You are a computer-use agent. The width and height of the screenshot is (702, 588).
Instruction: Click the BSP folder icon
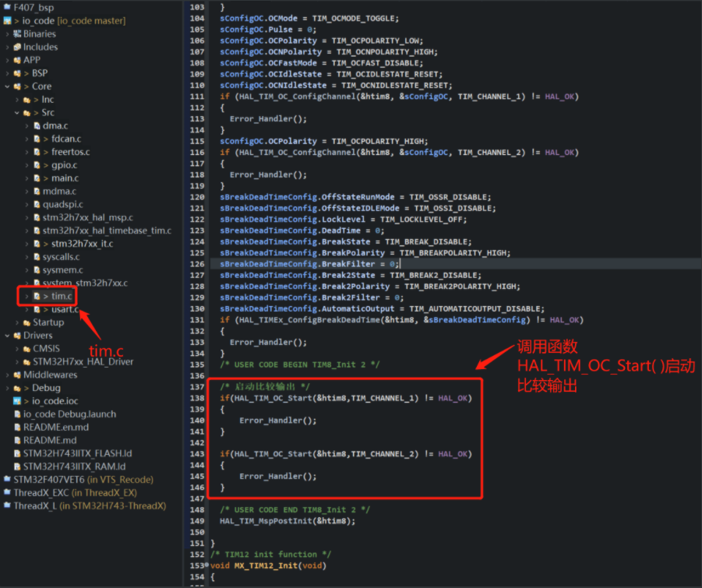coord(17,73)
